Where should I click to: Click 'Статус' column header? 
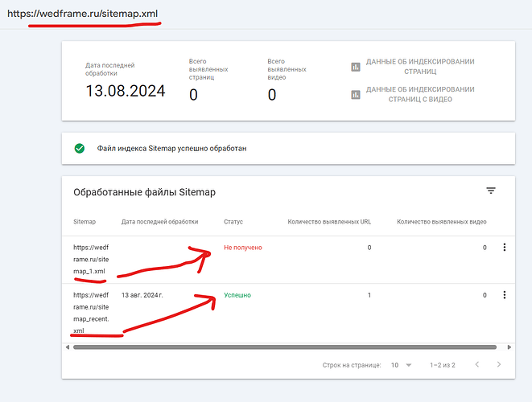[233, 222]
